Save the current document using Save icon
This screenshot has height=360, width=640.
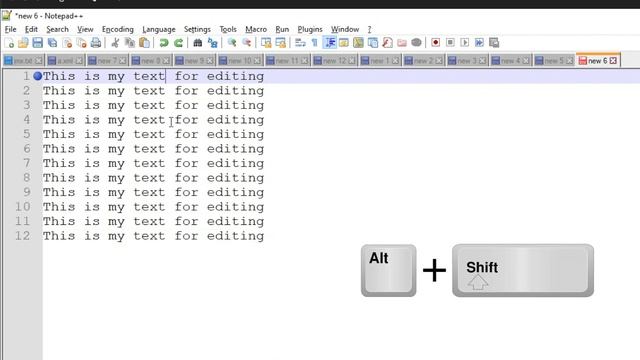point(38,42)
